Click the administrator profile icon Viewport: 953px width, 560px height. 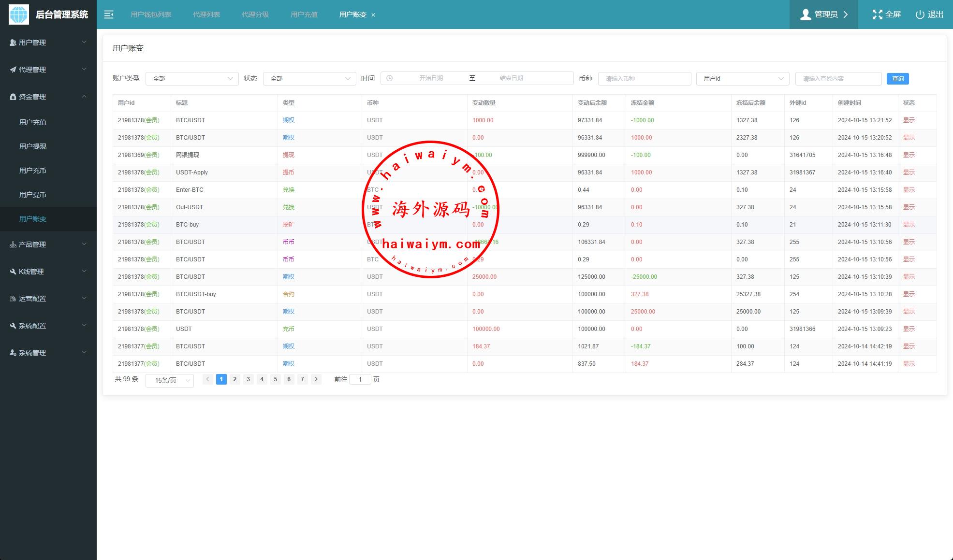(806, 14)
